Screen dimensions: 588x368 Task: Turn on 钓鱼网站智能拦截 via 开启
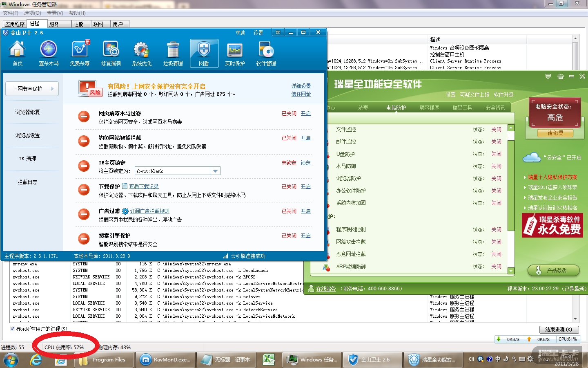pyautogui.click(x=306, y=138)
